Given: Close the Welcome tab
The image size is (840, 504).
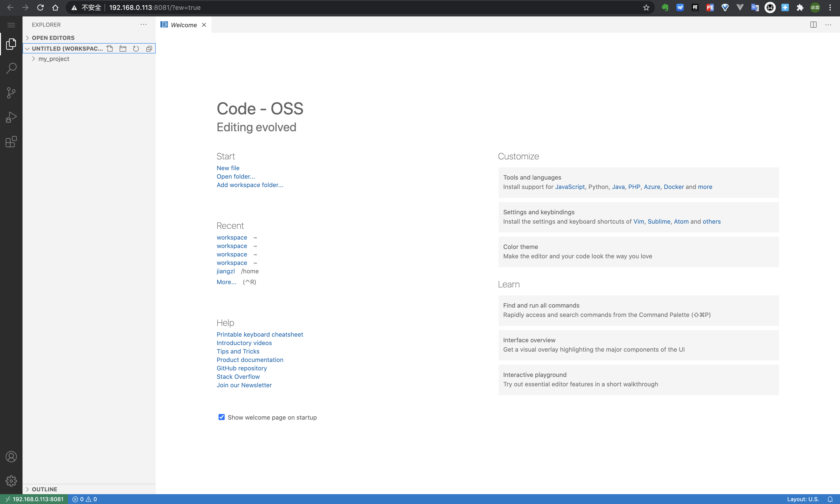Looking at the screenshot, I should 204,25.
